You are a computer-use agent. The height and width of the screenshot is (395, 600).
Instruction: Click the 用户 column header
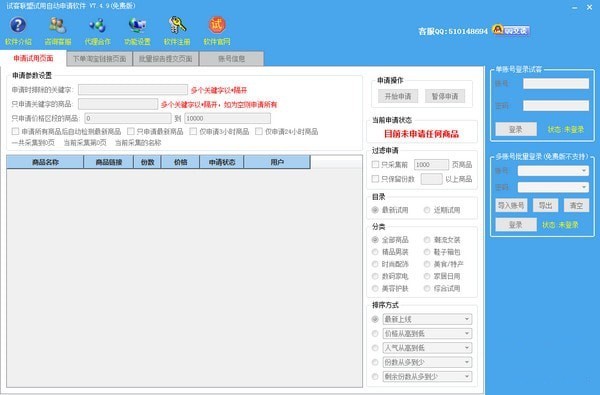tap(277, 162)
